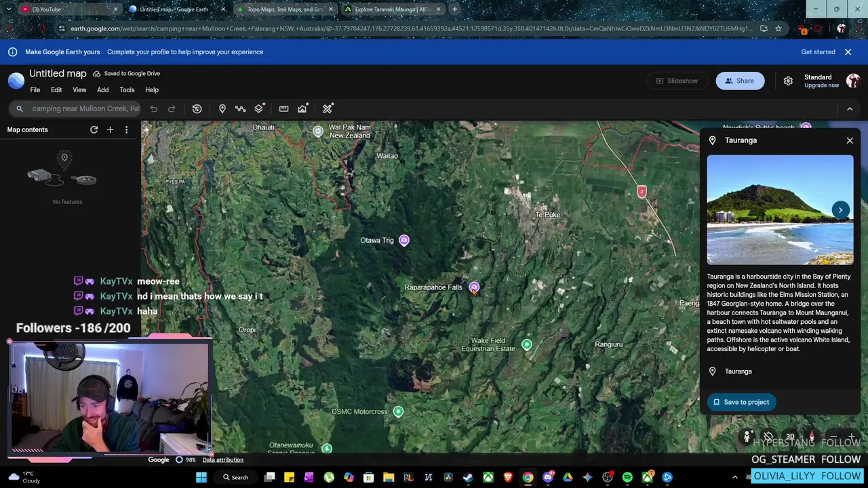Open the Add menu
868x488 pixels.
point(102,90)
